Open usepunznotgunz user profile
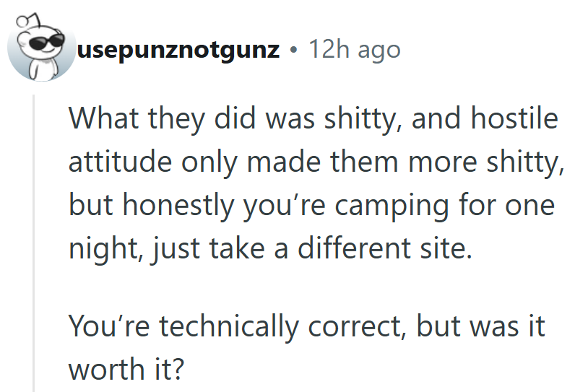The image size is (575, 392). (x=178, y=51)
